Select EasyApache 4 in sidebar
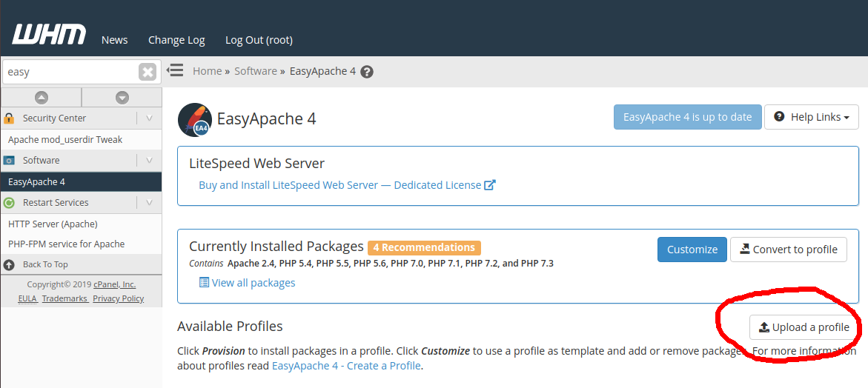This screenshot has height=388, width=868. point(82,182)
